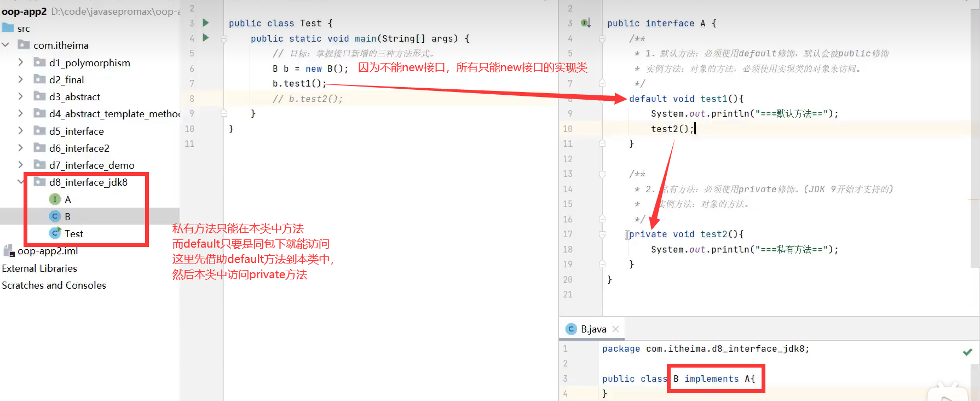
Task: Select d2_final in the project tree
Action: pos(66,79)
